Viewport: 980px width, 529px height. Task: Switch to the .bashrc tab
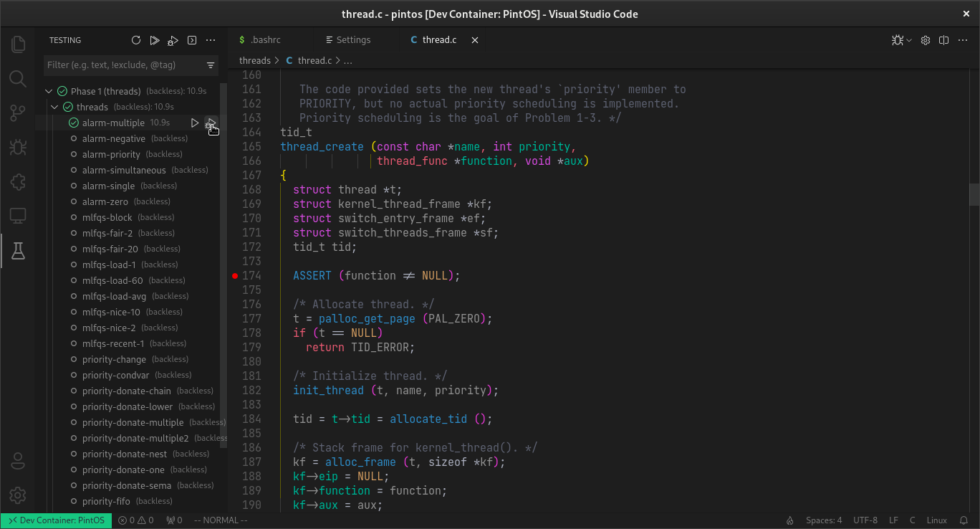[x=266, y=40]
